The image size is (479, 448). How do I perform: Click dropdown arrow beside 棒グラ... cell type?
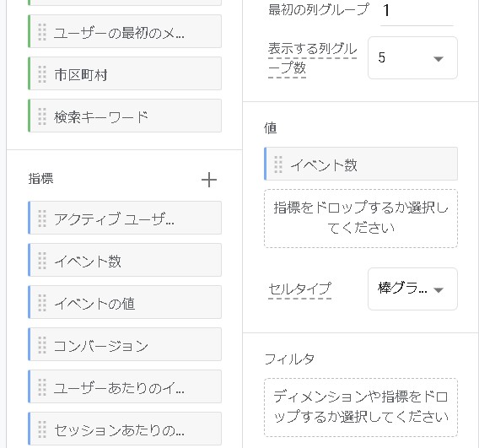point(439,289)
